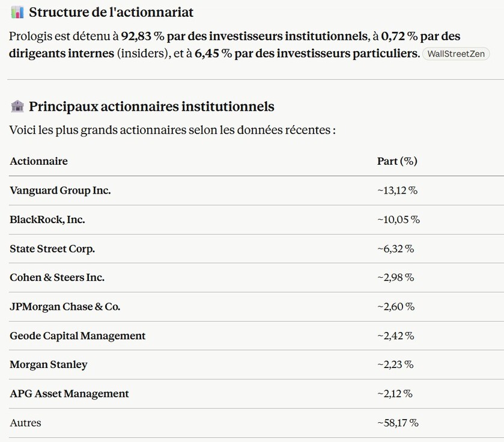The image size is (504, 442).
Task: Click the Morgan Stanley shareholder name
Action: click(x=49, y=364)
